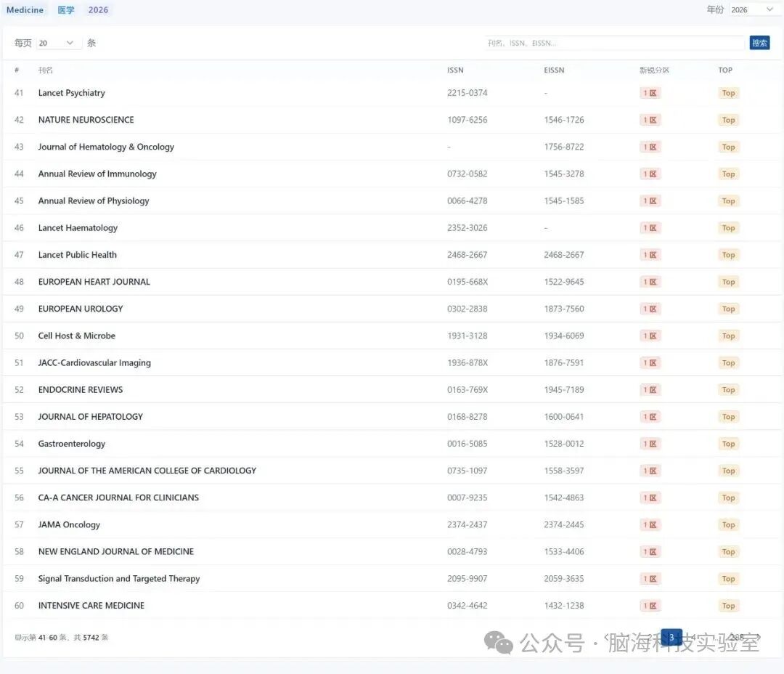Select CA-A CANCER JOURNAL FOR CLINICIANS

click(118, 498)
